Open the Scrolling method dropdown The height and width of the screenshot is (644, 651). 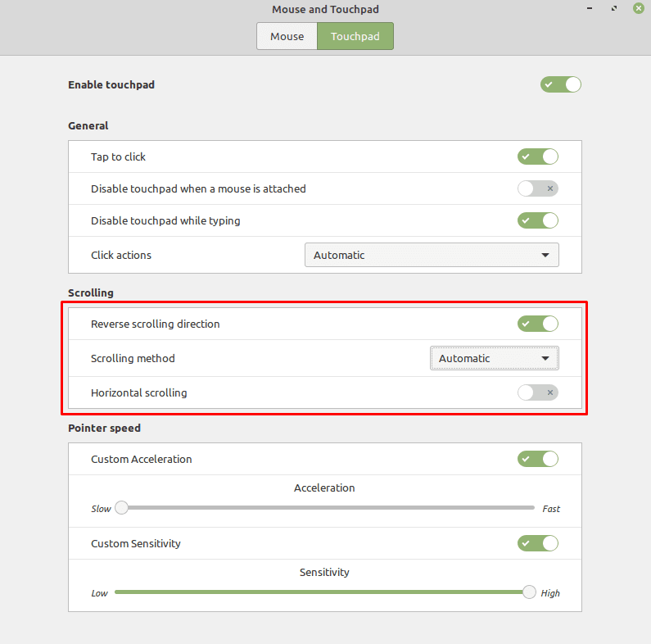[x=495, y=358]
